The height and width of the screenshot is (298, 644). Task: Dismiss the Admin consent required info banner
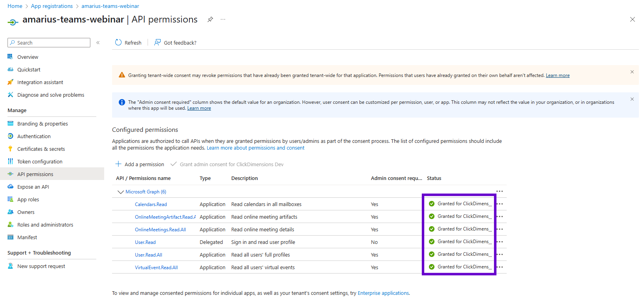[632, 99]
